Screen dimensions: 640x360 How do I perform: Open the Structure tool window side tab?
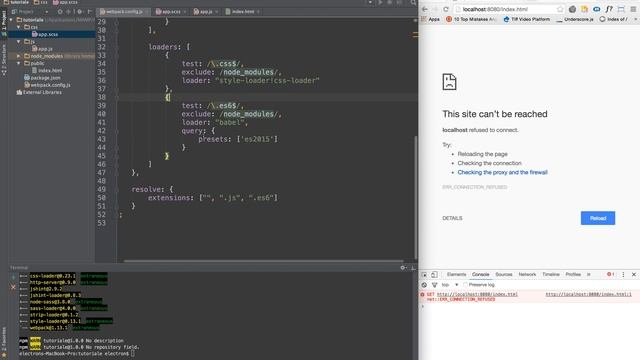coord(4,60)
